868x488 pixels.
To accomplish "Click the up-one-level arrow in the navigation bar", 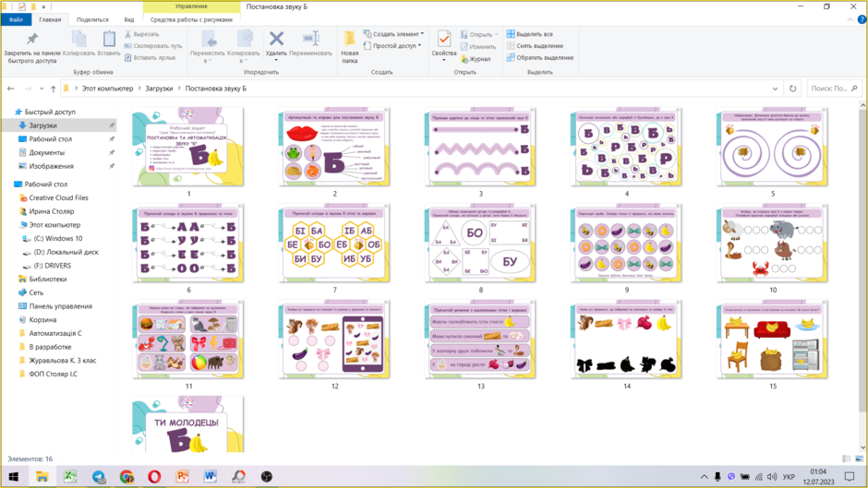I will tap(54, 89).
